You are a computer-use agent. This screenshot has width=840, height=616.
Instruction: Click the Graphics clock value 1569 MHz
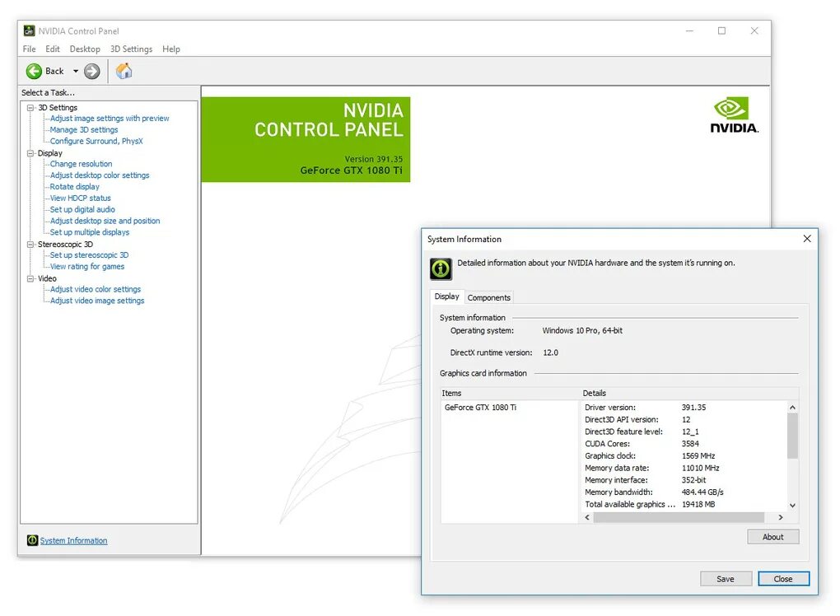698,456
